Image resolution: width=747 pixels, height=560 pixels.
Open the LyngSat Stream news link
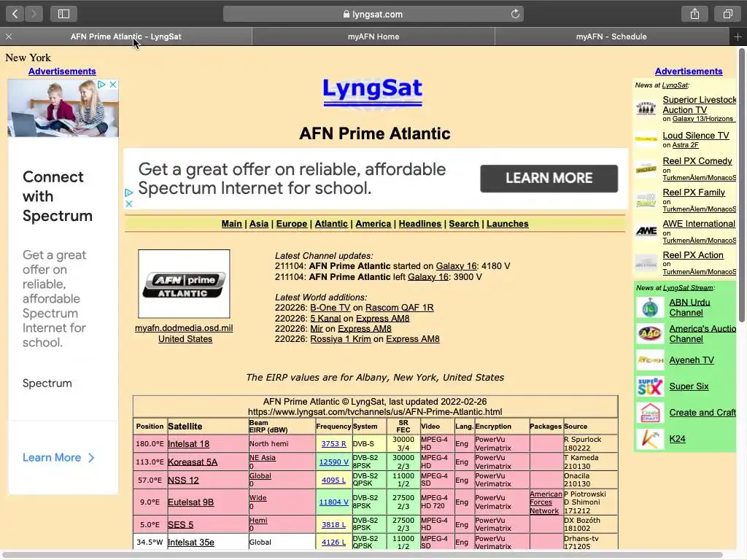pyautogui.click(x=688, y=287)
